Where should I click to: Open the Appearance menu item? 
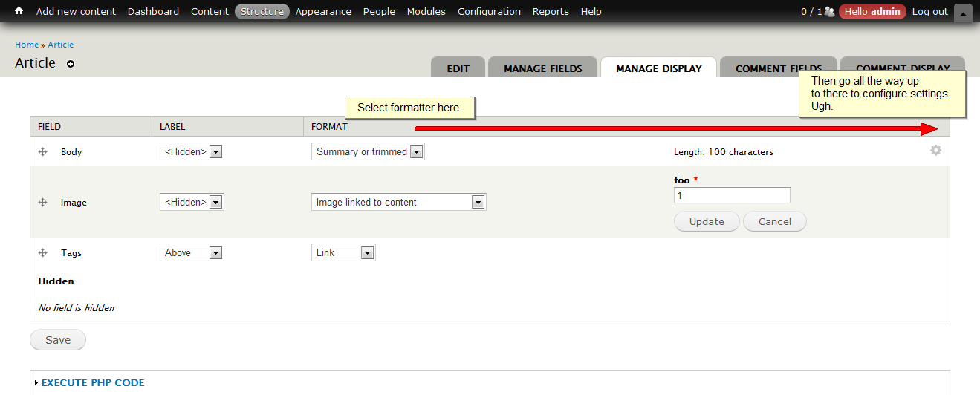tap(323, 11)
